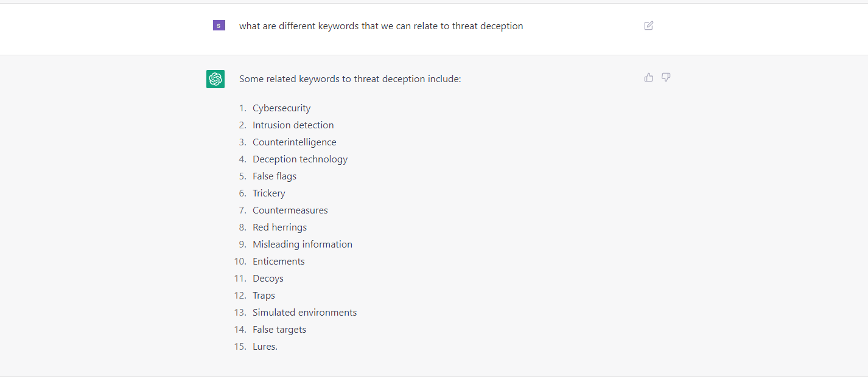Screen dimensions: 868x385
Task: Select the keyword Counterintelligence
Action: pyautogui.click(x=295, y=142)
